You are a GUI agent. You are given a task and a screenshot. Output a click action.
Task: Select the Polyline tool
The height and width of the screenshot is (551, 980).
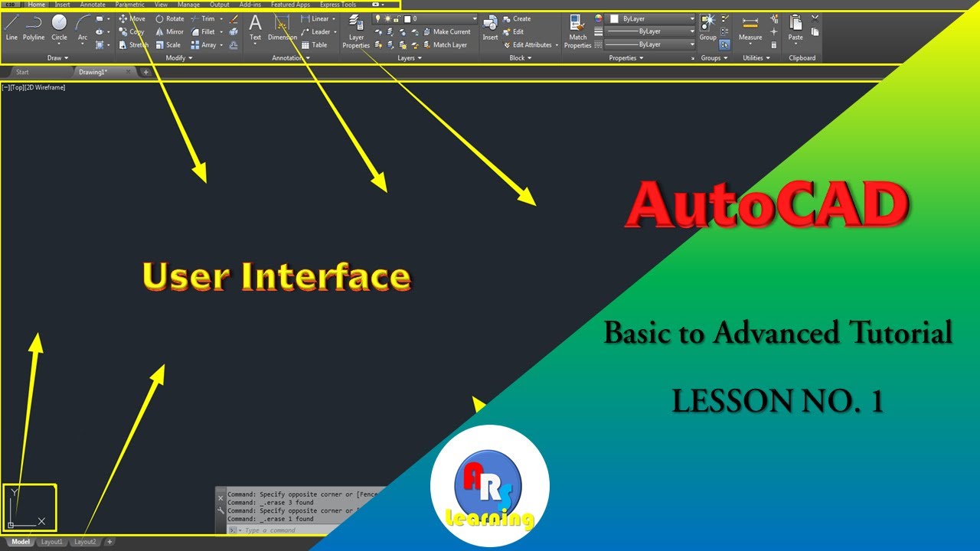[x=34, y=28]
